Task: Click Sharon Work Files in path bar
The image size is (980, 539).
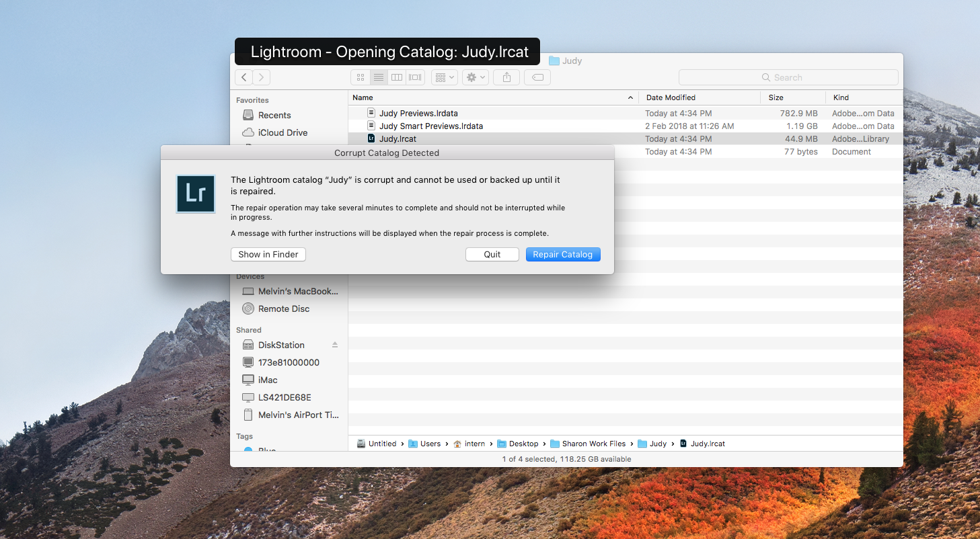Action: pyautogui.click(x=588, y=444)
